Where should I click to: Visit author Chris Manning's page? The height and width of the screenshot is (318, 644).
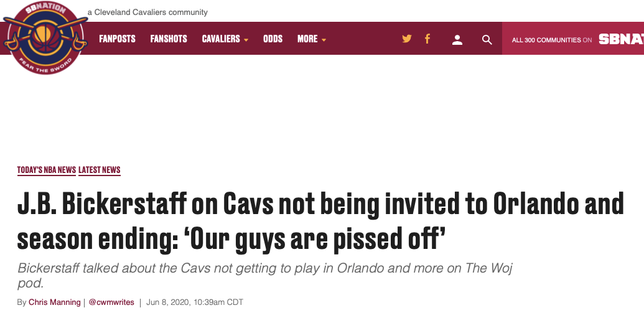[x=55, y=302]
